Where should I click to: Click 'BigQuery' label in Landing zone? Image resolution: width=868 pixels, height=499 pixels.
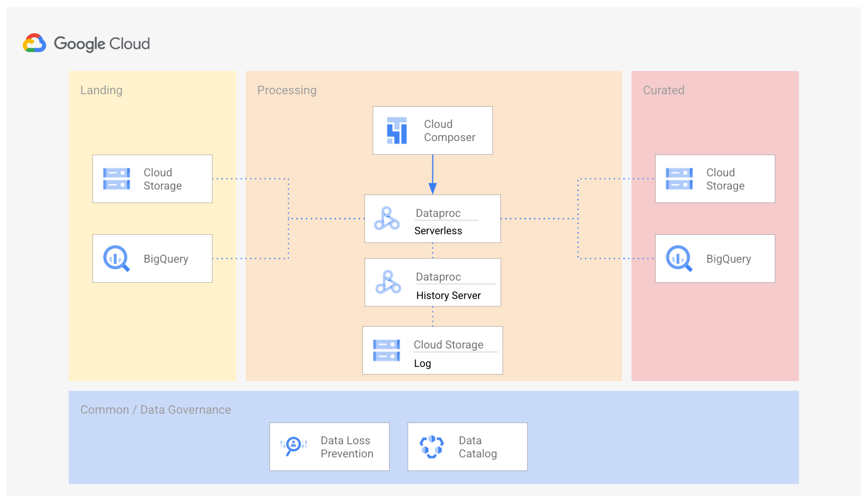(166, 259)
